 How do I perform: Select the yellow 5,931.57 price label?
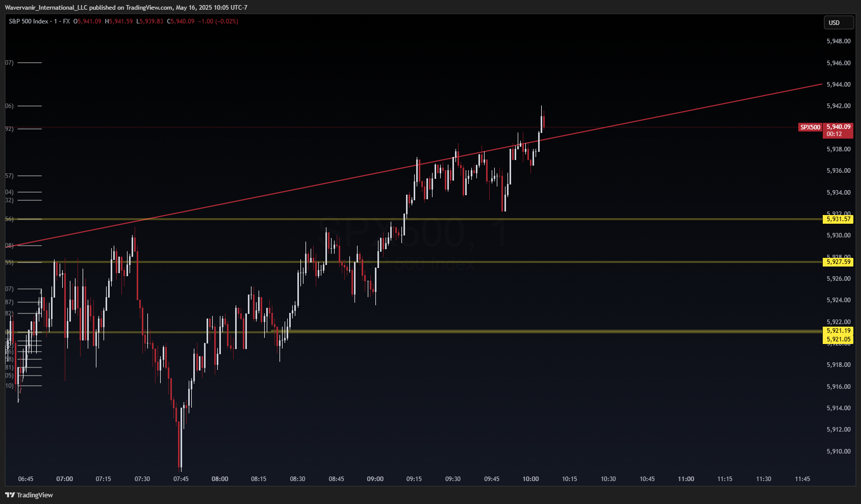click(839, 219)
